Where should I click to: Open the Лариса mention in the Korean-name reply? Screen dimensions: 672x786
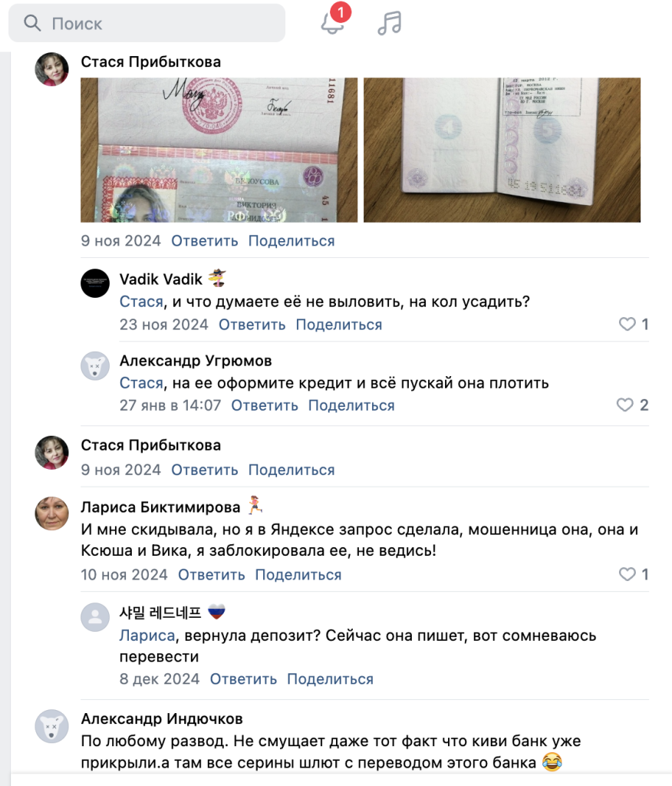(x=147, y=636)
